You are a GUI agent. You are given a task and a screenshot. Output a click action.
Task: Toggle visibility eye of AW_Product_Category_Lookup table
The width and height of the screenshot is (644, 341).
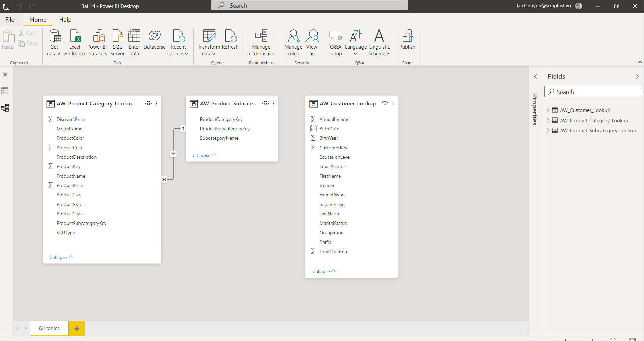148,104
